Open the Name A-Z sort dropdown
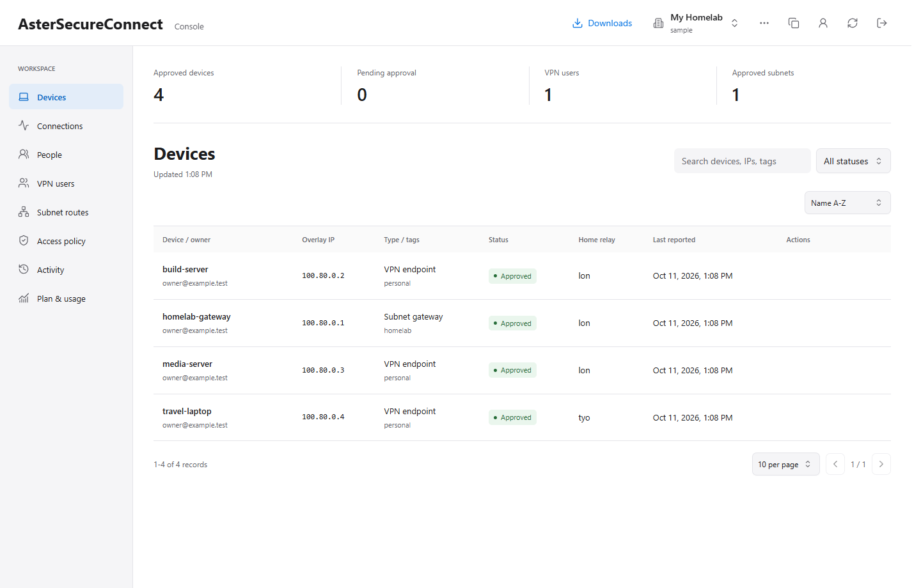The image size is (921, 588). click(847, 203)
